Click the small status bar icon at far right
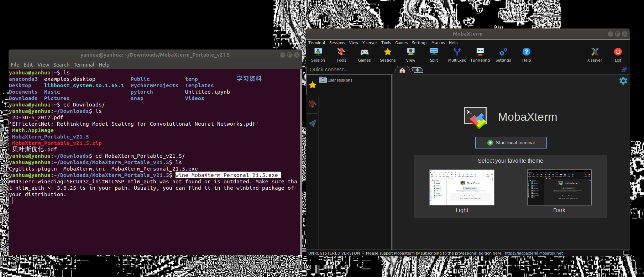 tap(626, 253)
